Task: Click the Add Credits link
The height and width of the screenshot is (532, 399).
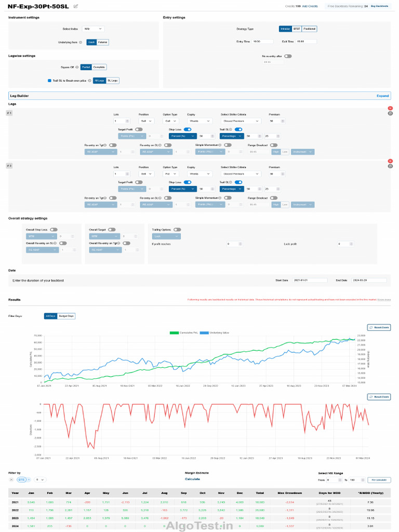Action: [310, 6]
